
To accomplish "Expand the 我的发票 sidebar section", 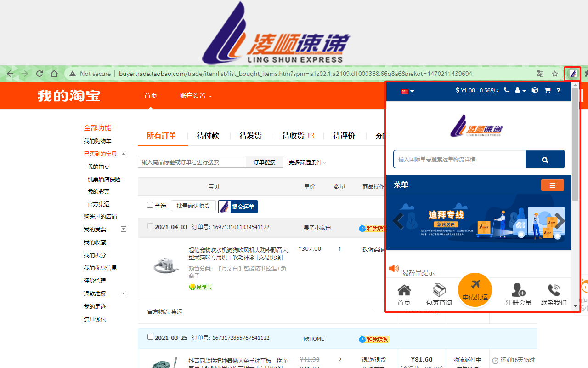I will tap(123, 229).
